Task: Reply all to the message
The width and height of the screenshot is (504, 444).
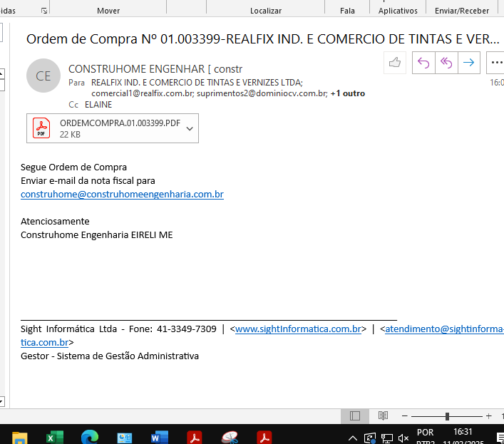Action: (446, 63)
